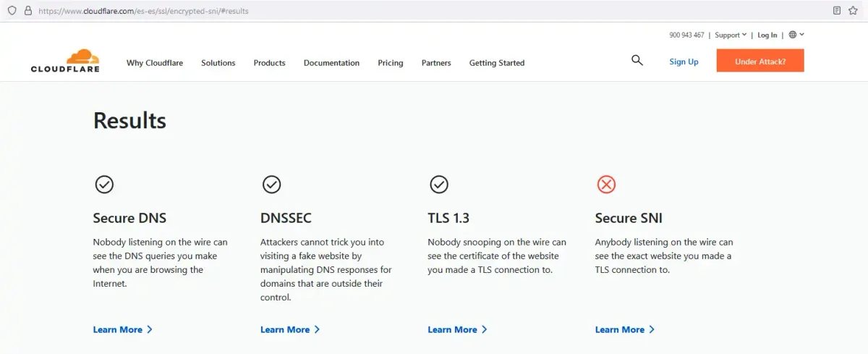This screenshot has width=868, height=354.
Task: Open Learn More under TLS 1.3
Action: pos(457,329)
